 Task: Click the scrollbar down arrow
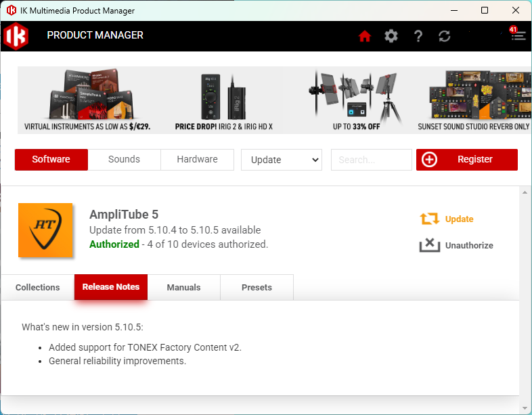coord(525,408)
